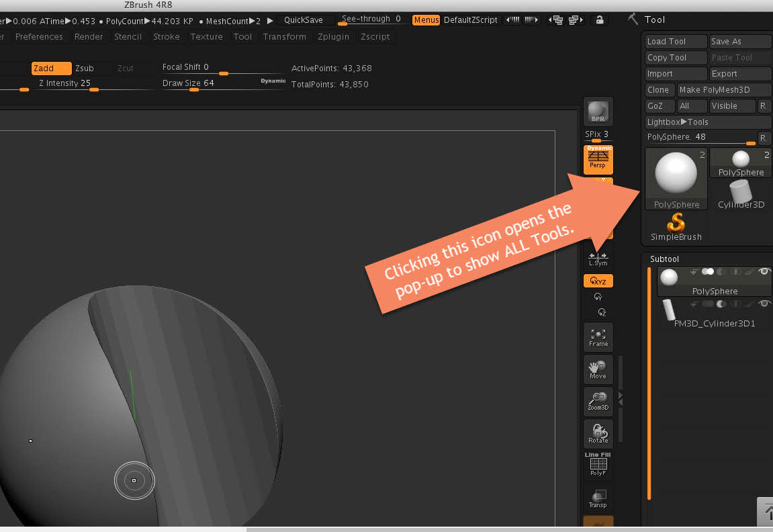Hide the PolySphere subtool eye
This screenshot has width=773, height=532.
click(x=765, y=271)
